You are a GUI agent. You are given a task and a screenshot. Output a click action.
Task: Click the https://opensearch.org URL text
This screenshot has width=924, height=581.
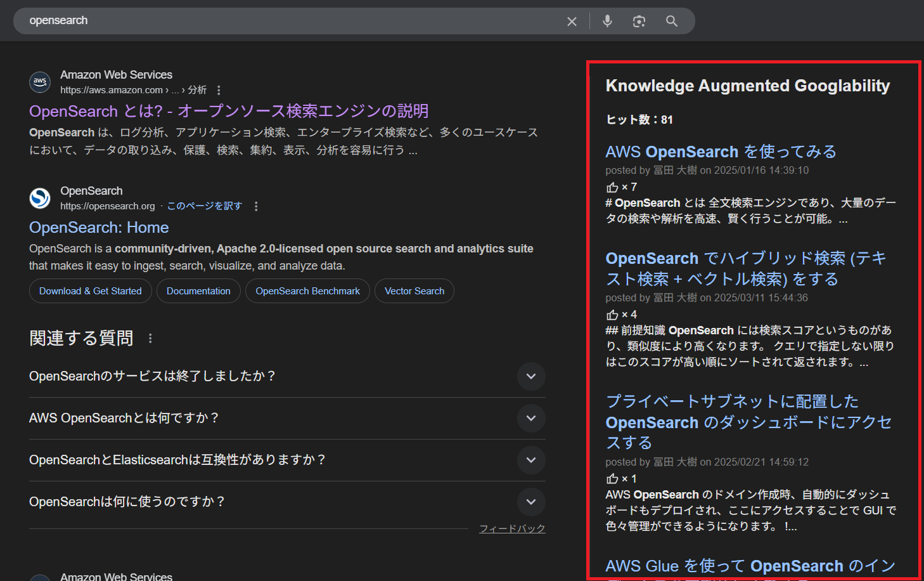point(108,206)
